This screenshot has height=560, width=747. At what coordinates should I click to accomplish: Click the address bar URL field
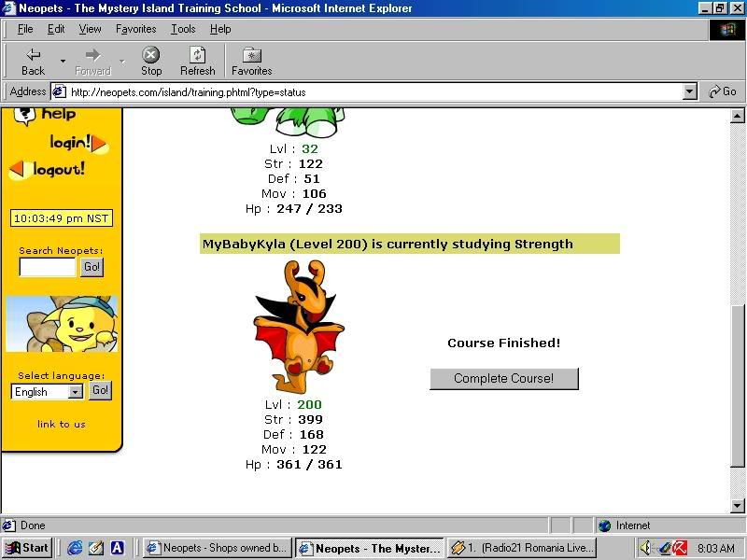(374, 91)
